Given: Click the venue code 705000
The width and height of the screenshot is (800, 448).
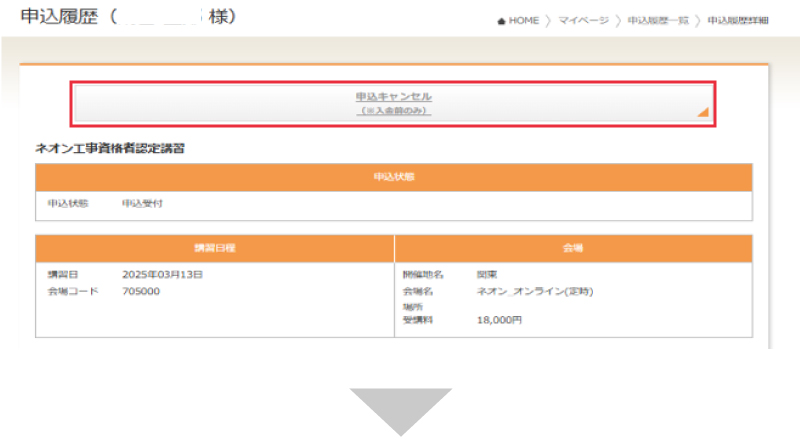Looking at the screenshot, I should [141, 291].
